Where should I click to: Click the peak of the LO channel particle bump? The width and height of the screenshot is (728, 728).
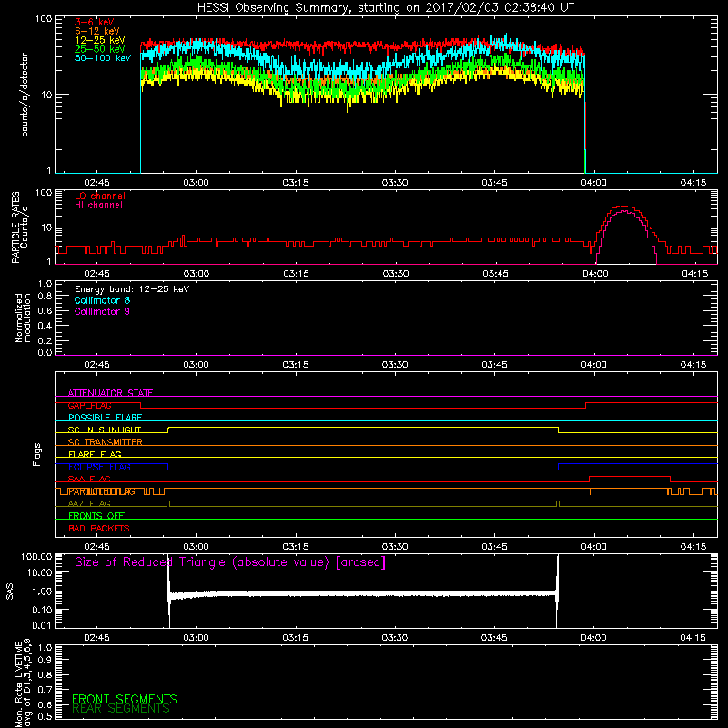coord(625,207)
